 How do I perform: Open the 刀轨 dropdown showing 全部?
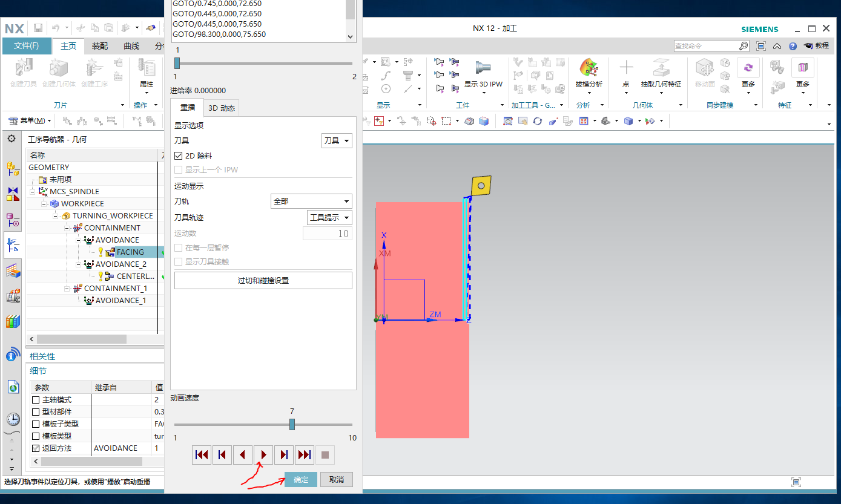click(x=311, y=201)
